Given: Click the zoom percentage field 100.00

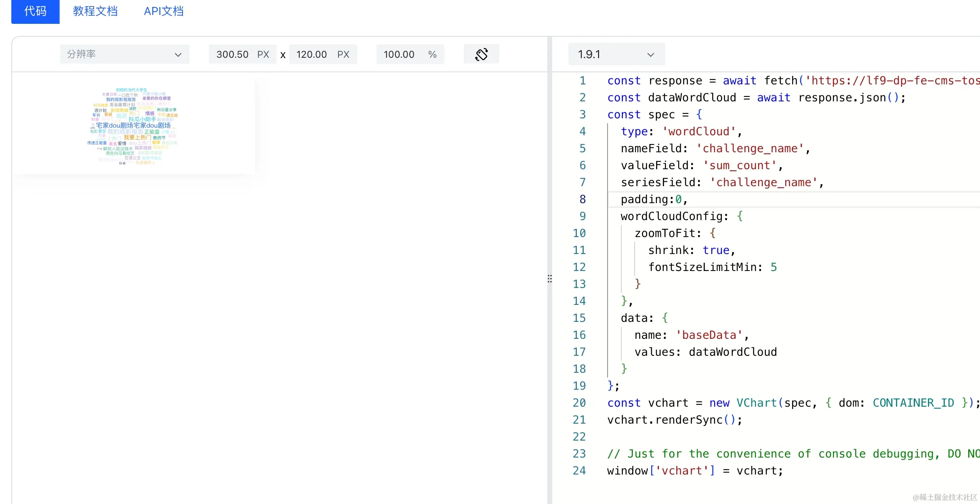Looking at the screenshot, I should pos(399,55).
